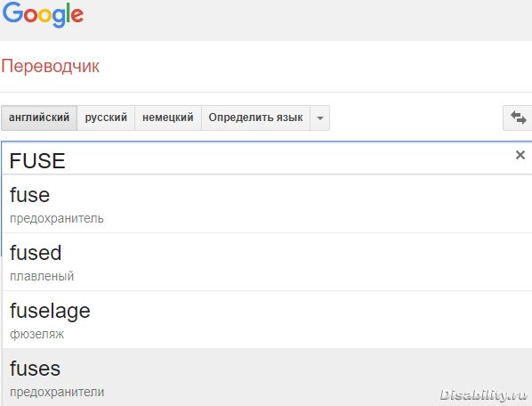
Task: Pick the 'fuselage' suggestion
Action: 268,320
